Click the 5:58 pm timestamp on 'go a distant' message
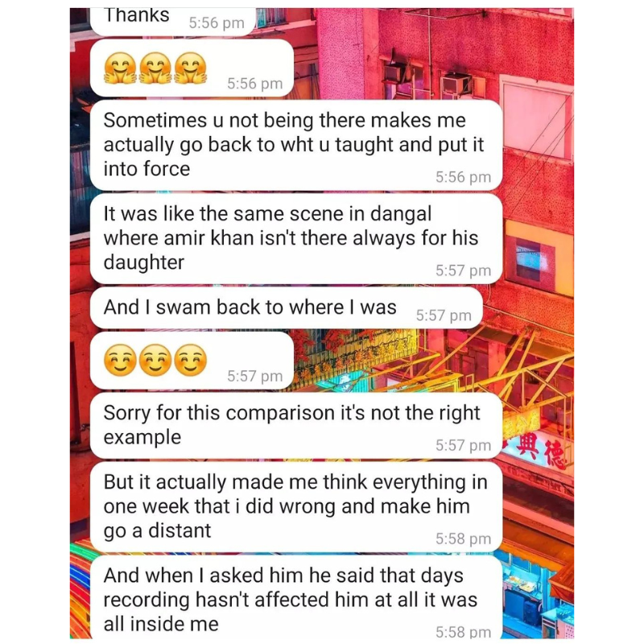644x644 pixels. pyautogui.click(x=464, y=539)
